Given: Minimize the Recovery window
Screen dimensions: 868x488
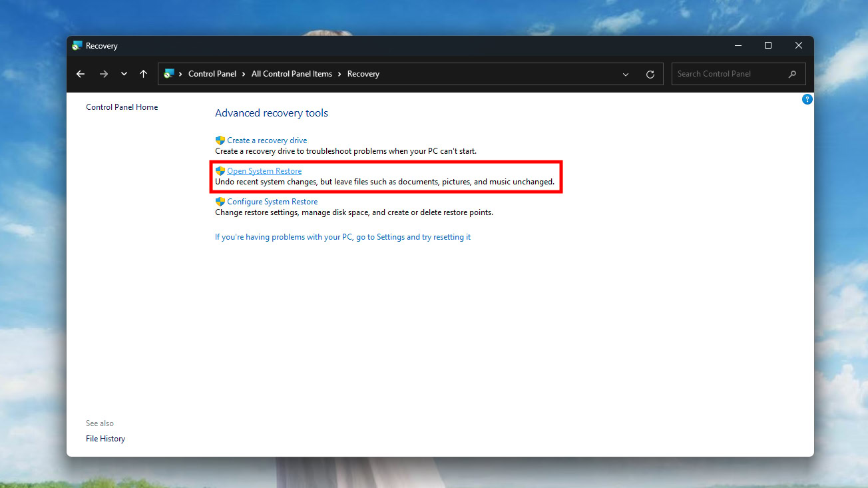Looking at the screenshot, I should pyautogui.click(x=738, y=46).
